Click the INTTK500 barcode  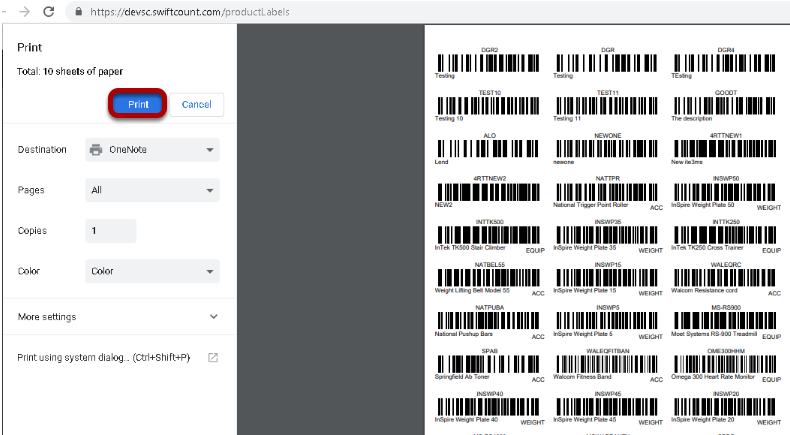point(488,235)
